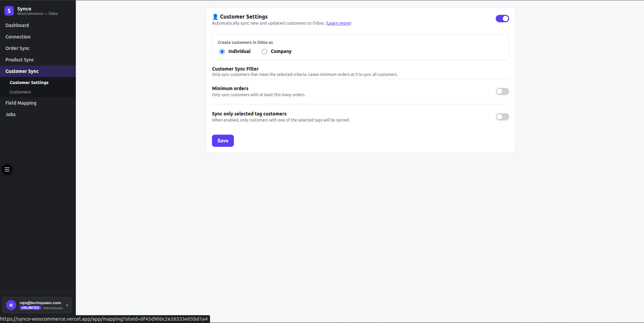The image size is (644, 323).
Task: Click the Customer Settings person icon
Action: [215, 17]
